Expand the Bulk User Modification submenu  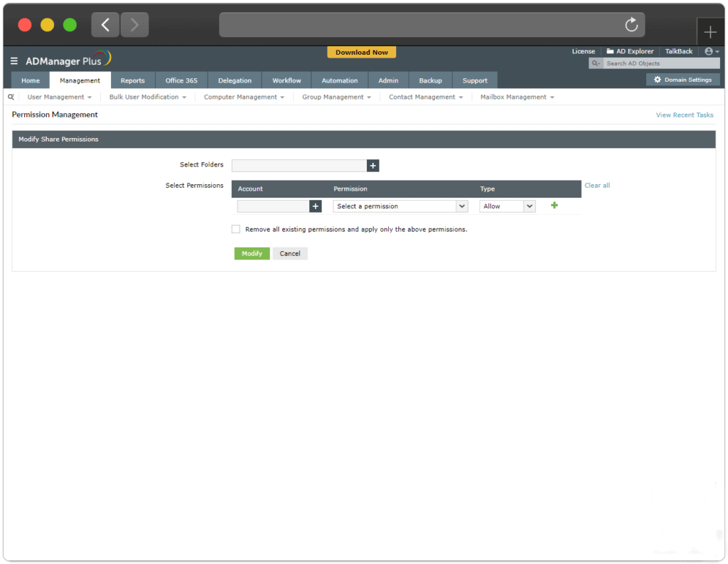coord(148,97)
